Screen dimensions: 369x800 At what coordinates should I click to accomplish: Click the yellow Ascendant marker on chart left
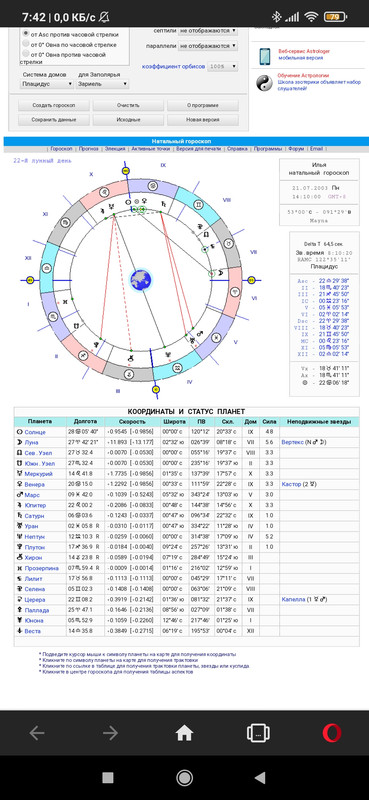(30, 280)
